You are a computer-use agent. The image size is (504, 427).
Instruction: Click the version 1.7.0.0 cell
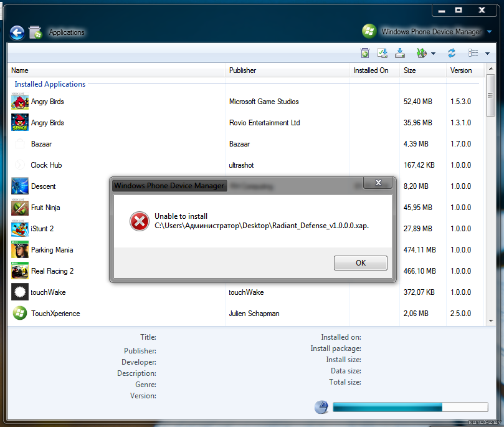(460, 144)
